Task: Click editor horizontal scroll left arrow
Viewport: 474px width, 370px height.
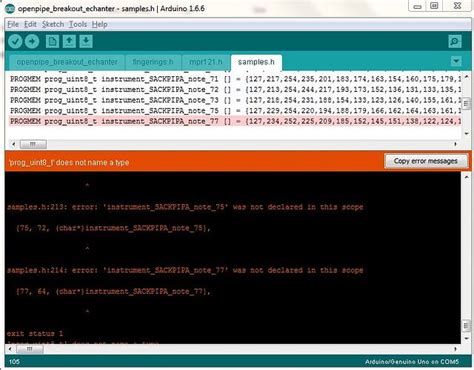Action: (13, 144)
